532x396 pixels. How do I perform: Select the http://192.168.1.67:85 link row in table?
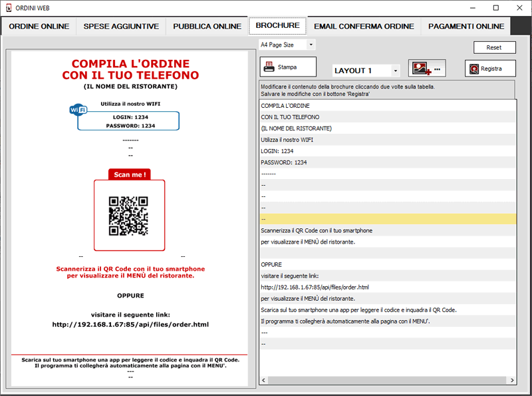pos(388,287)
